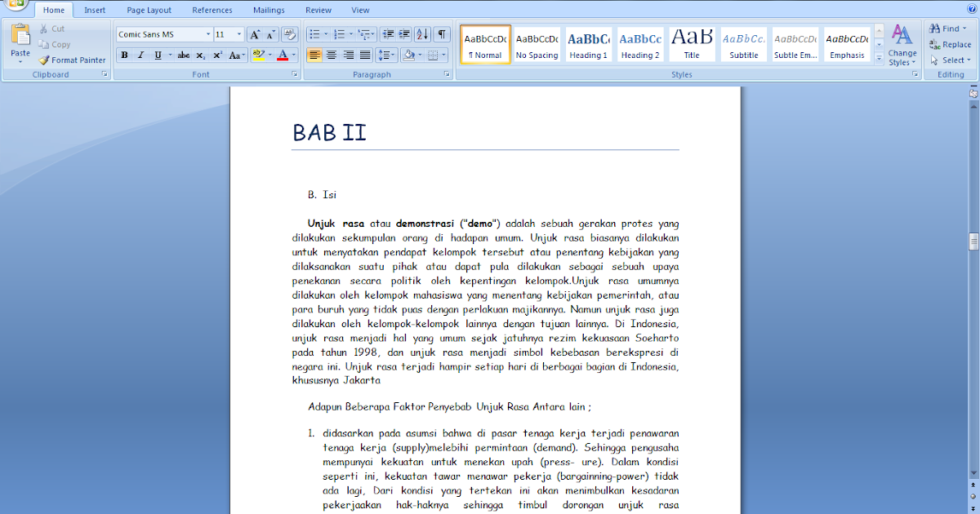Apply the No Spacing style
Screen dimensions: 980x514
click(537, 44)
